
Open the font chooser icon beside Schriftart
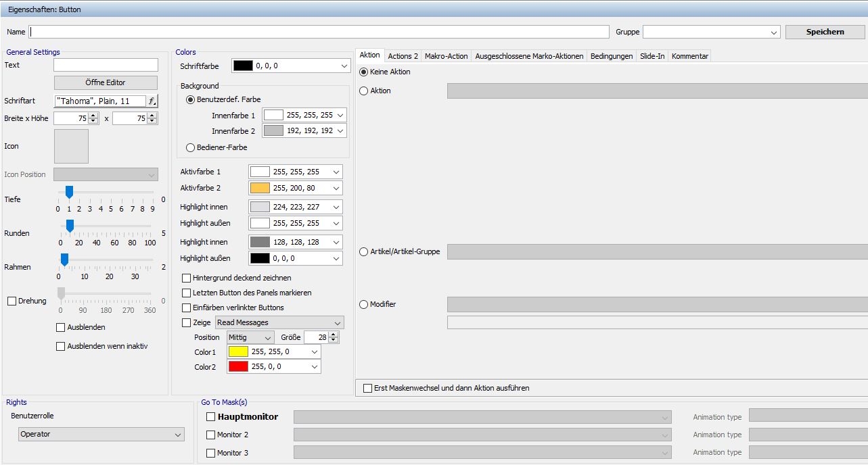(x=152, y=101)
